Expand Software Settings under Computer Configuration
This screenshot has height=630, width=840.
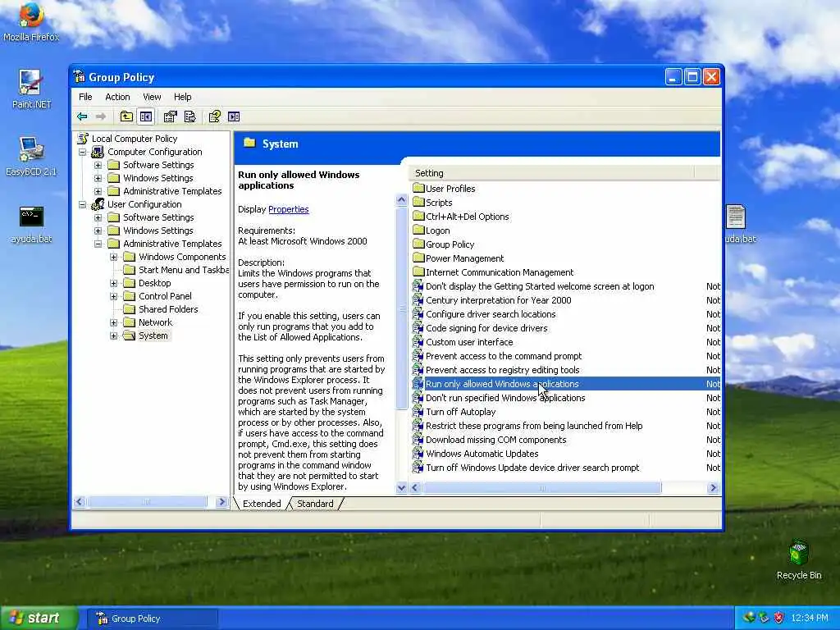pyautogui.click(x=98, y=165)
